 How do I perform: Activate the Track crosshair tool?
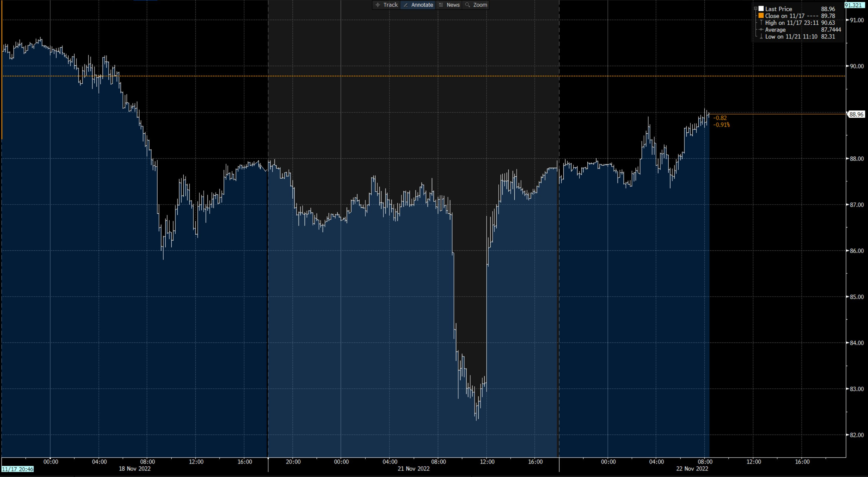point(387,5)
